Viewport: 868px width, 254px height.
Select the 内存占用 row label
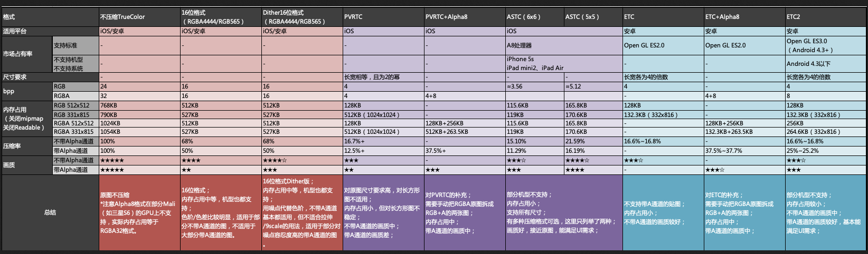(26, 119)
